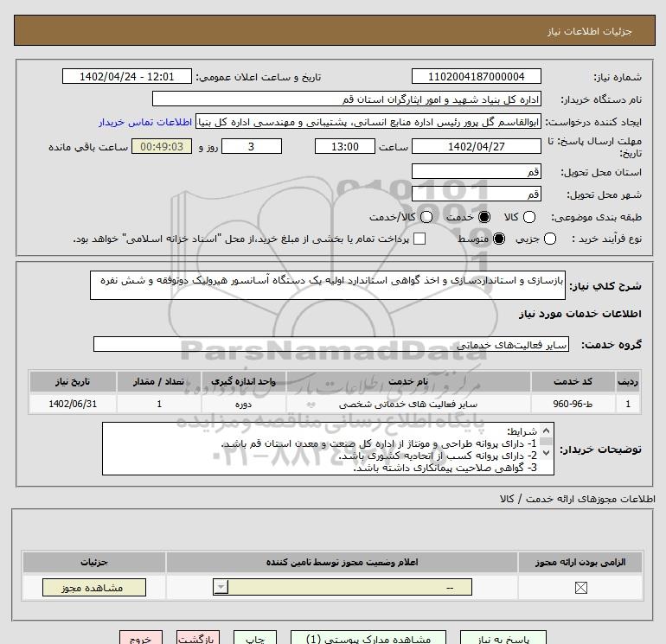This screenshot has width=666, height=644.
Task: Click the تاریخ نیاز column header
Action: click(73, 381)
